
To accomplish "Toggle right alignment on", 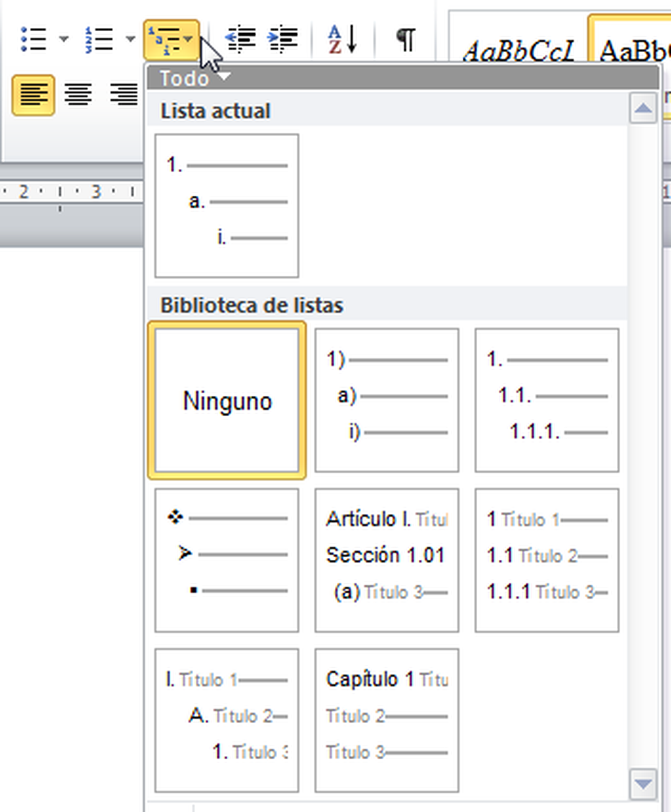I will (x=123, y=94).
